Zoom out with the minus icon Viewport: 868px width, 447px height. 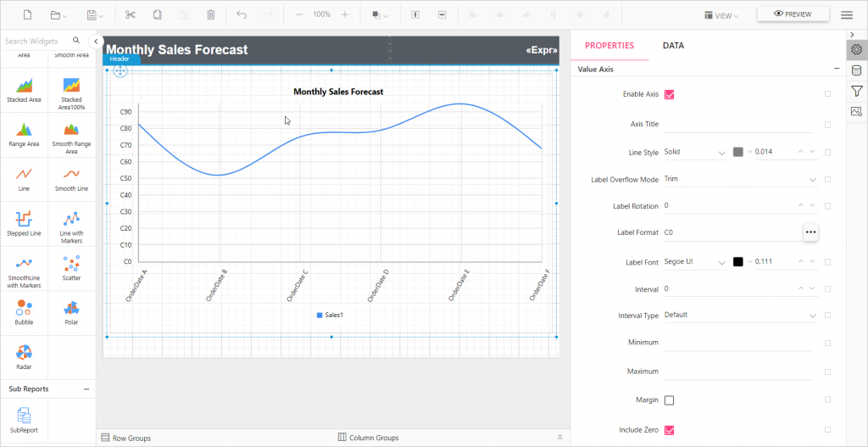pos(299,15)
